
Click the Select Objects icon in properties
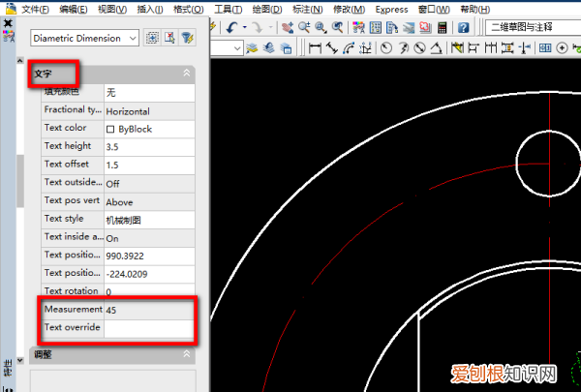click(169, 38)
